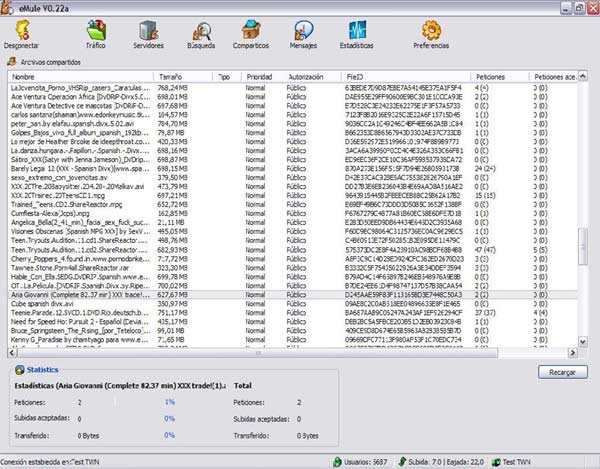Click the vertical scrollbar down arrow

582,342
